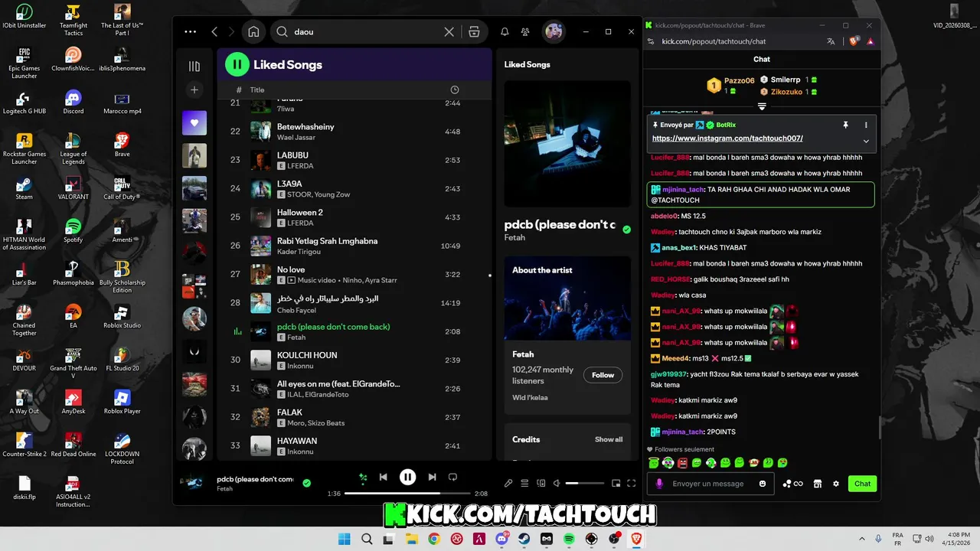Viewport: 980px width, 551px height.
Task: Skip to next track
Action: (x=432, y=477)
